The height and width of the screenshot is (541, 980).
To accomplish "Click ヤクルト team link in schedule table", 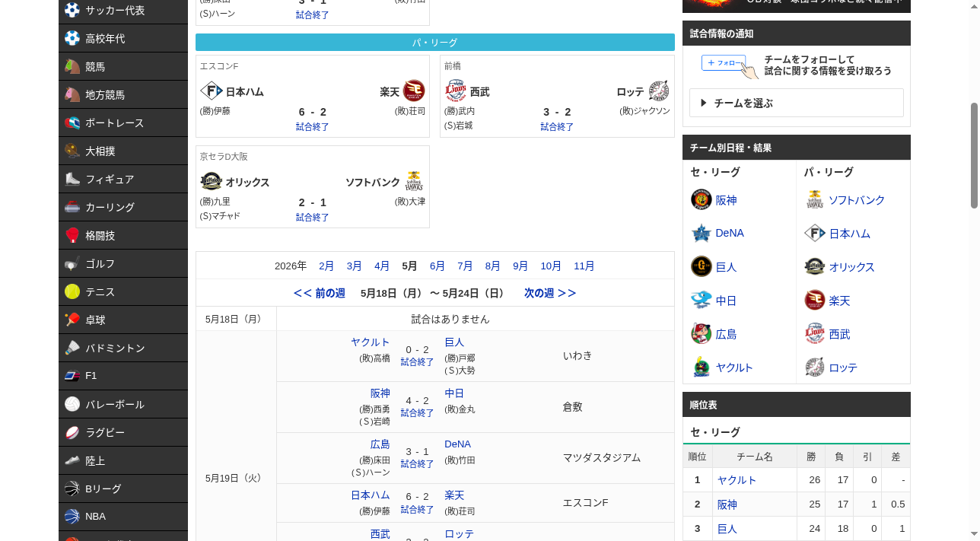I will (371, 342).
